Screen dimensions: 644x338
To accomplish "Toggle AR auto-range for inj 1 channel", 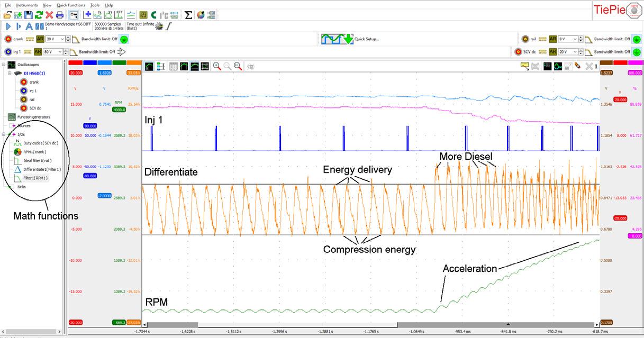I will point(38,52).
